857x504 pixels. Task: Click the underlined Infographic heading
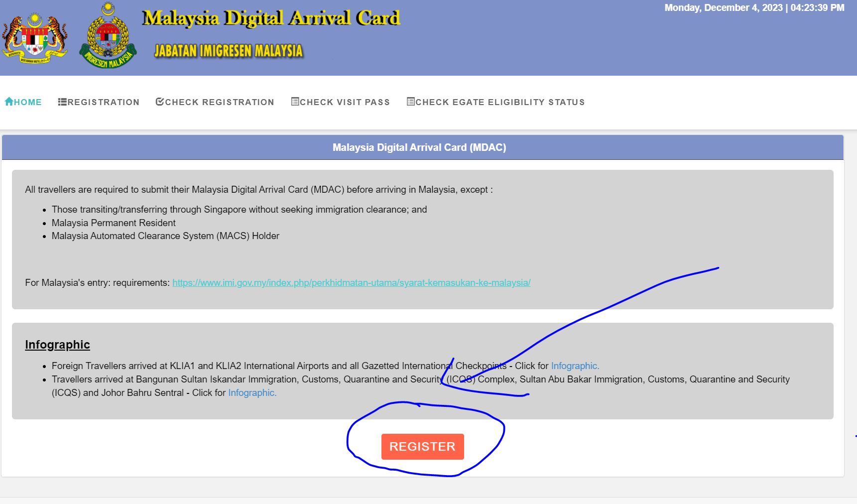tap(57, 345)
